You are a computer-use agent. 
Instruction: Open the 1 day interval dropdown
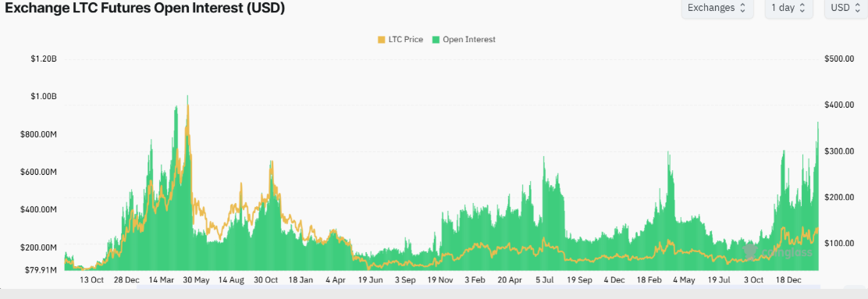coord(789,8)
